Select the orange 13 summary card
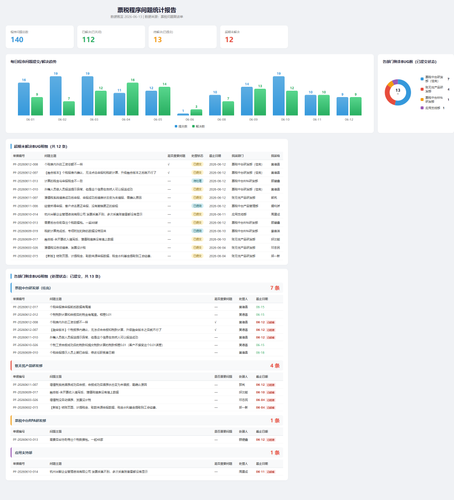Viewport: 454px width, 500px height. tap(182, 37)
